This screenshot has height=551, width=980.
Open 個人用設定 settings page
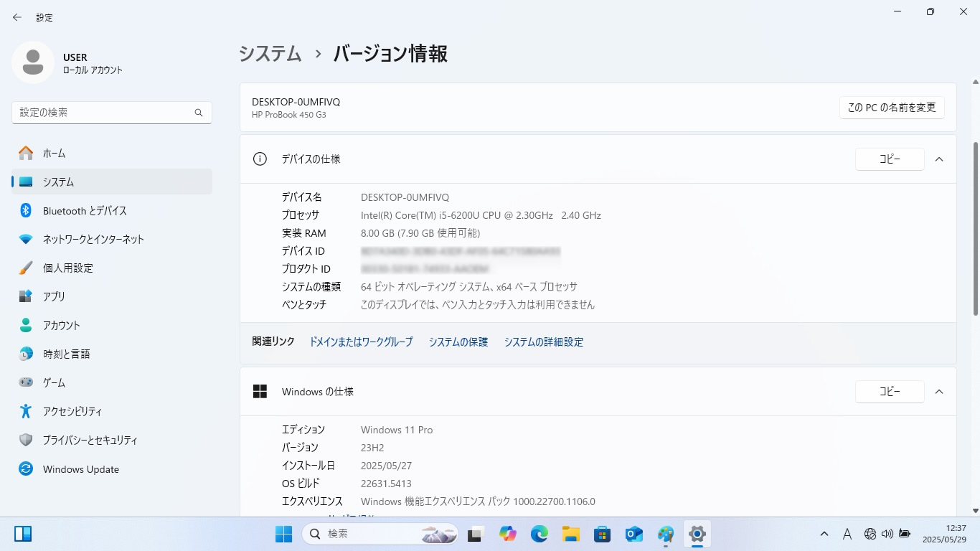112,268
